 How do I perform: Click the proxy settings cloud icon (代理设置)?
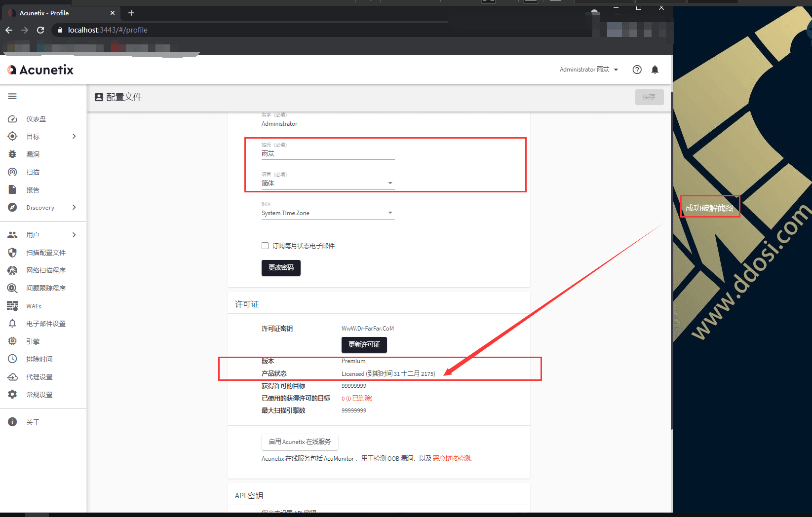[12, 377]
